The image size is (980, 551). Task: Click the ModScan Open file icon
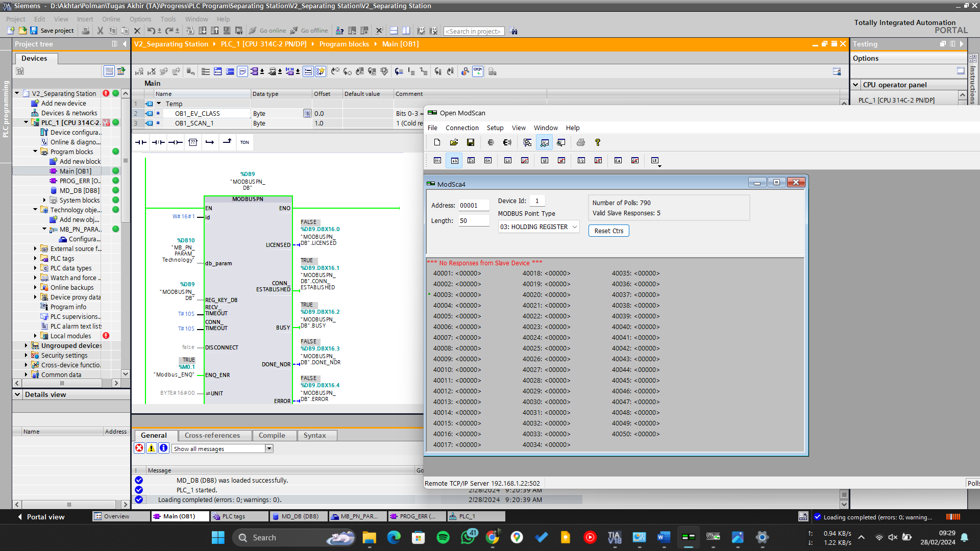tap(454, 142)
